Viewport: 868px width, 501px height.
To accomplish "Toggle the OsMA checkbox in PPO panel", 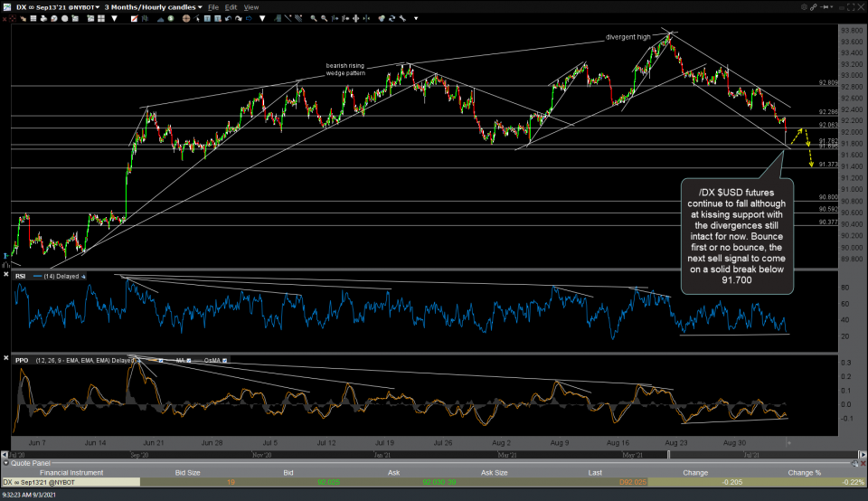I will (x=224, y=360).
